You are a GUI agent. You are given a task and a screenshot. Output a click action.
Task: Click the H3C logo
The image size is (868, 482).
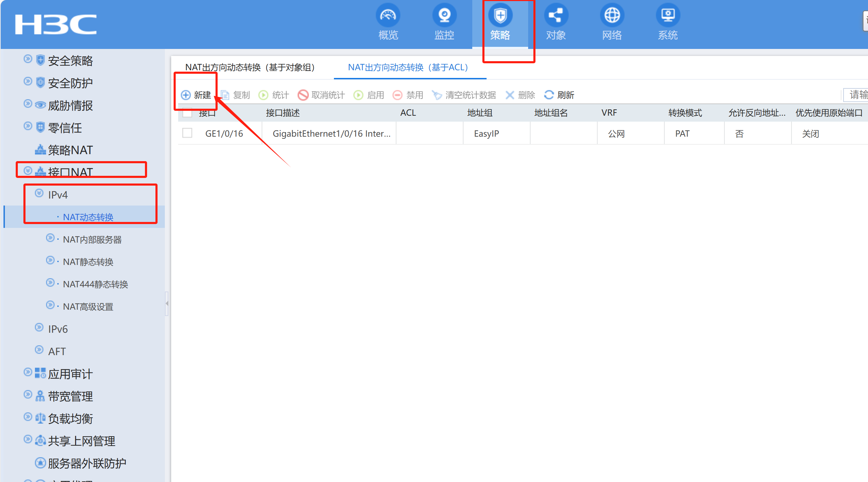point(56,24)
